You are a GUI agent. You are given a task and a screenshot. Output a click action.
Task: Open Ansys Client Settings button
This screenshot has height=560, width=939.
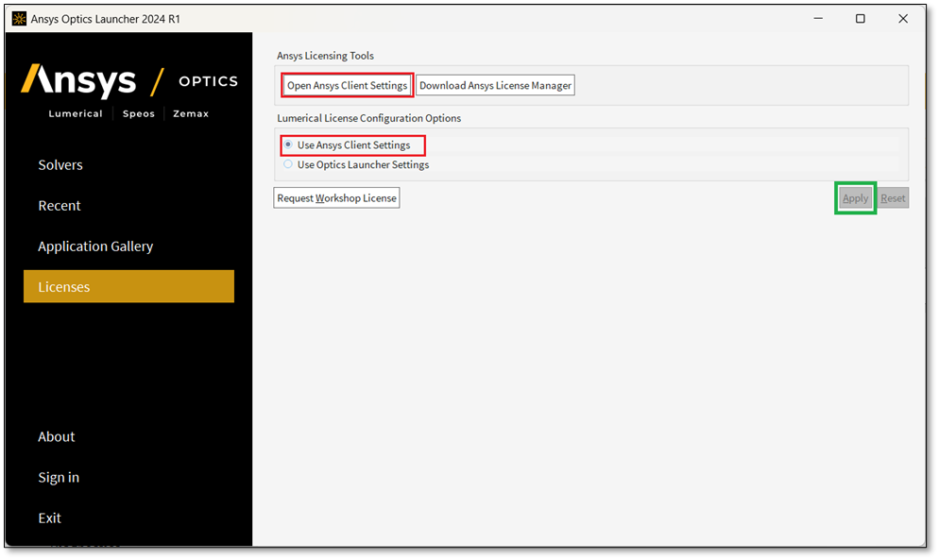click(348, 86)
